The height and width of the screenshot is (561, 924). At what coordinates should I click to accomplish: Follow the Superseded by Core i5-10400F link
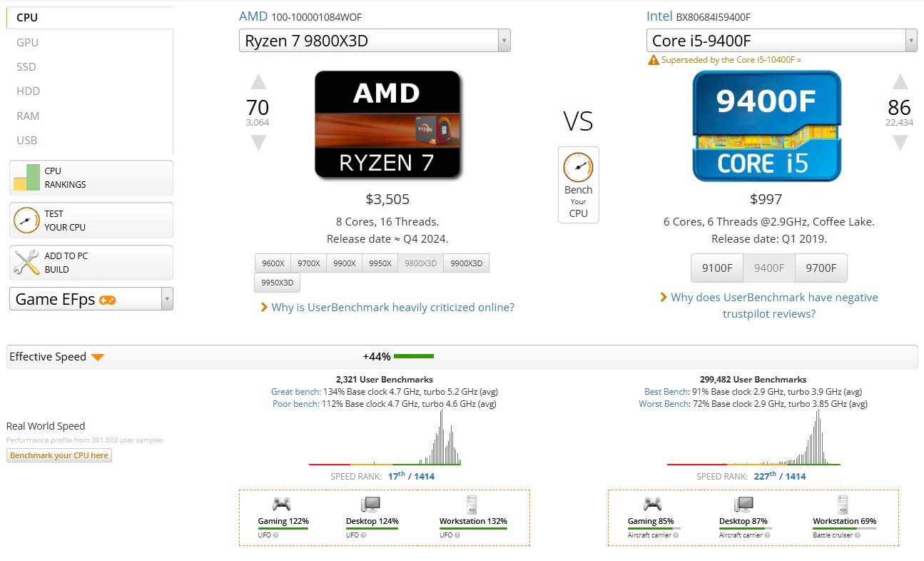click(731, 60)
